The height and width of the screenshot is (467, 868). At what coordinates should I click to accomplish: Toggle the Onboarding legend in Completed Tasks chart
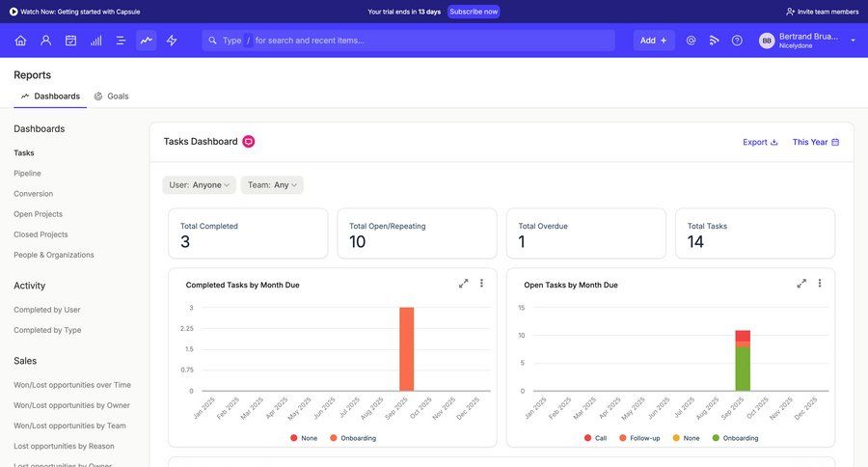coord(352,438)
